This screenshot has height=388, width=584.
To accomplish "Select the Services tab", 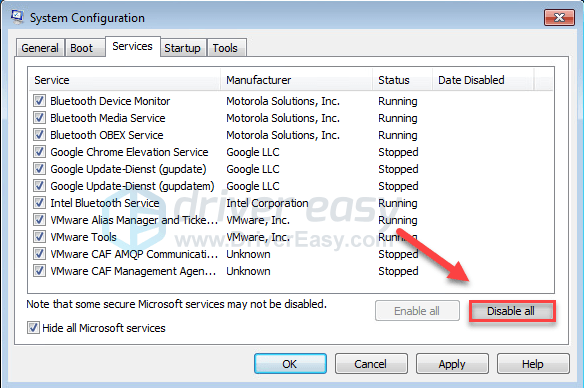I will point(133,47).
